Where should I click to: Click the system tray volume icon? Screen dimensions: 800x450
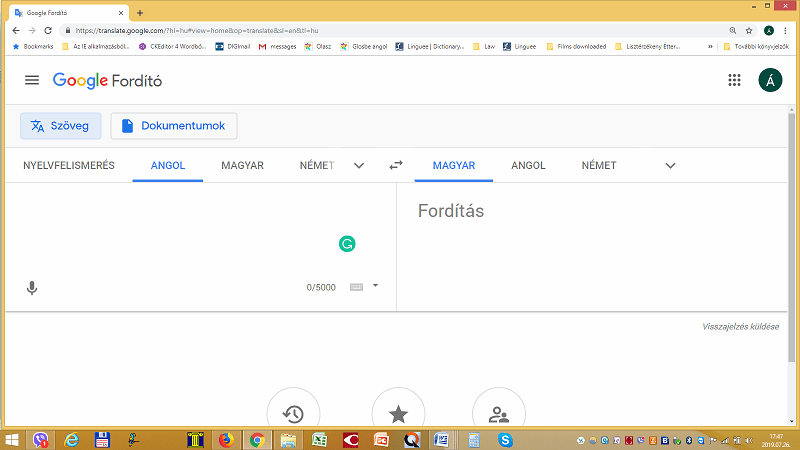click(749, 440)
